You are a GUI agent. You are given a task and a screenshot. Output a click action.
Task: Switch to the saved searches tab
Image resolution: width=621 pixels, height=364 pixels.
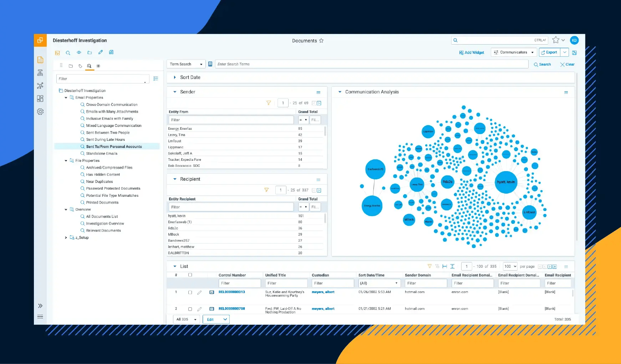click(x=89, y=66)
